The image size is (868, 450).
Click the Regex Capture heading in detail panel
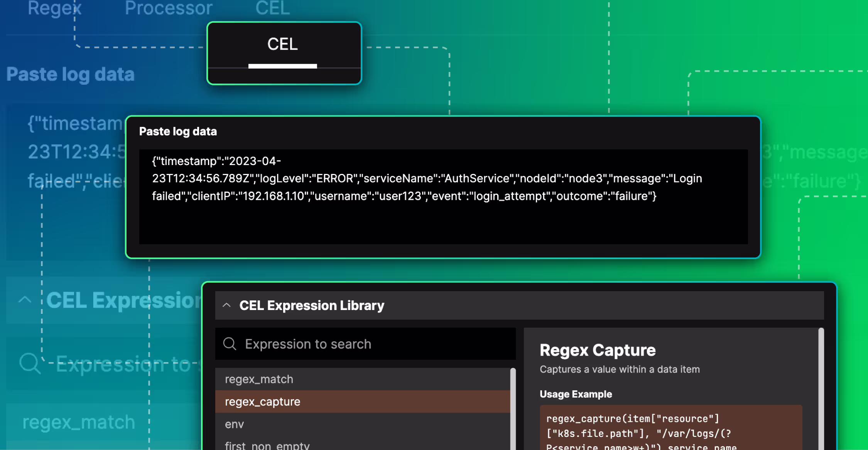[598, 350]
